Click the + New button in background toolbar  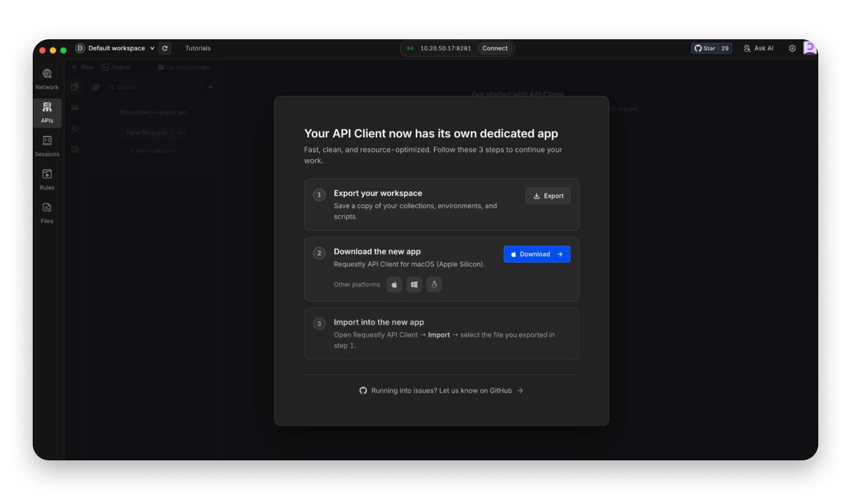coord(83,67)
